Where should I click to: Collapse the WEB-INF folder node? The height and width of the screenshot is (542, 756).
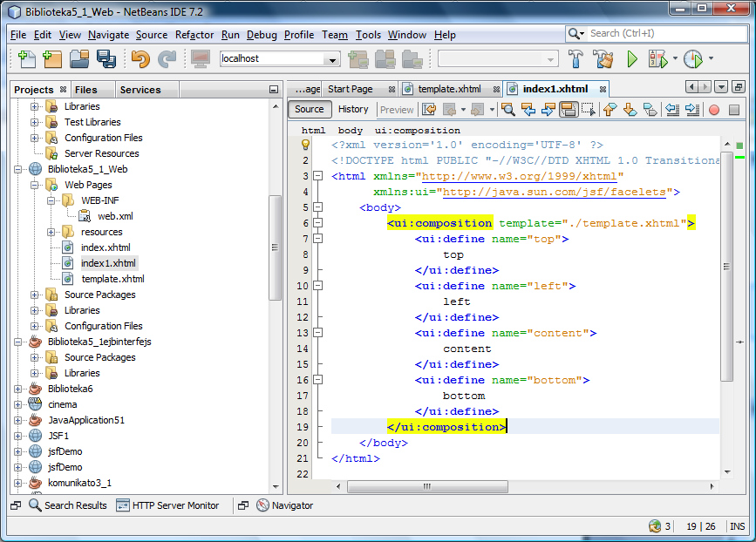pyautogui.click(x=51, y=200)
